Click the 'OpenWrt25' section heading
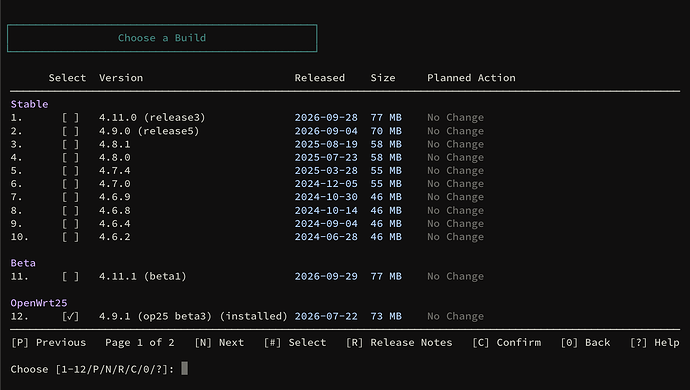The width and height of the screenshot is (690, 390). coord(39,303)
